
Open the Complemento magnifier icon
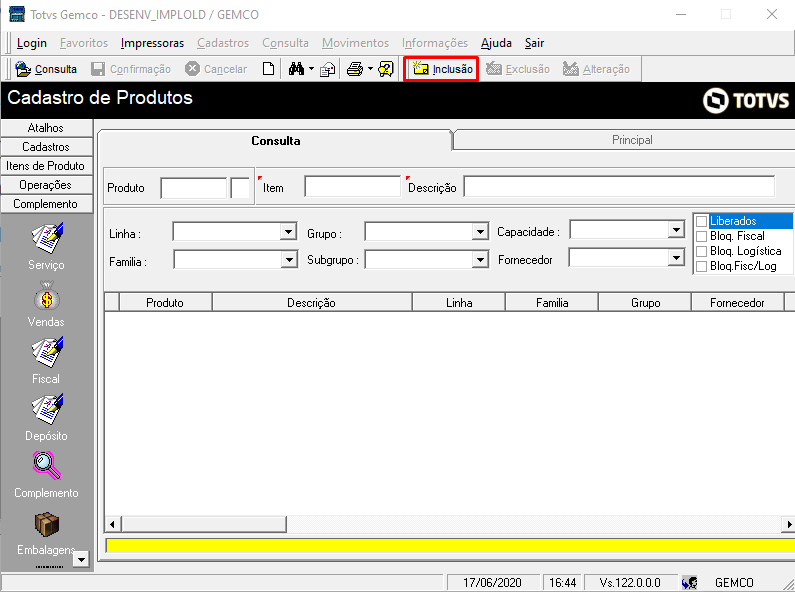[47, 465]
